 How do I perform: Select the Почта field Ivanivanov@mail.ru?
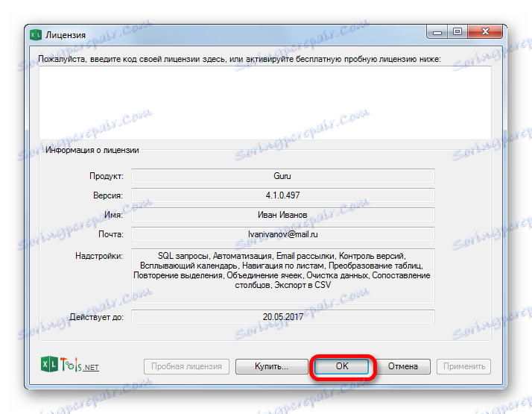coord(283,234)
